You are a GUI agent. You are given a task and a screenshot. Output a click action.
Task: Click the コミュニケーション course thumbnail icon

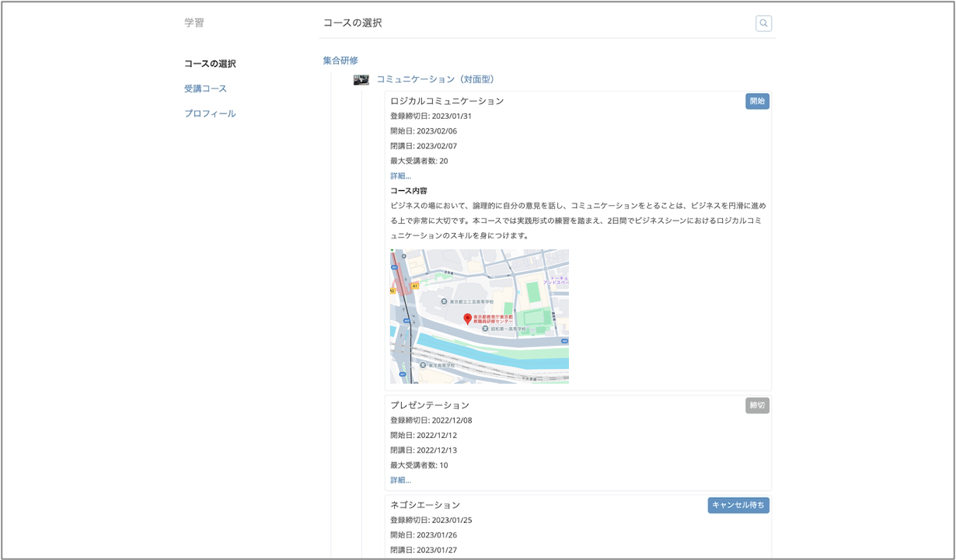[x=361, y=80]
